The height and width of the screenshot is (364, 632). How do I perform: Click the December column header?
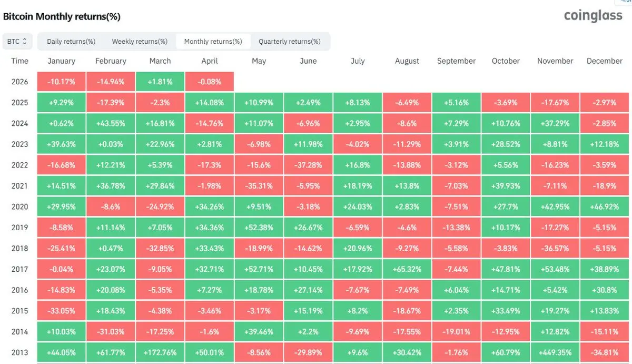(605, 61)
